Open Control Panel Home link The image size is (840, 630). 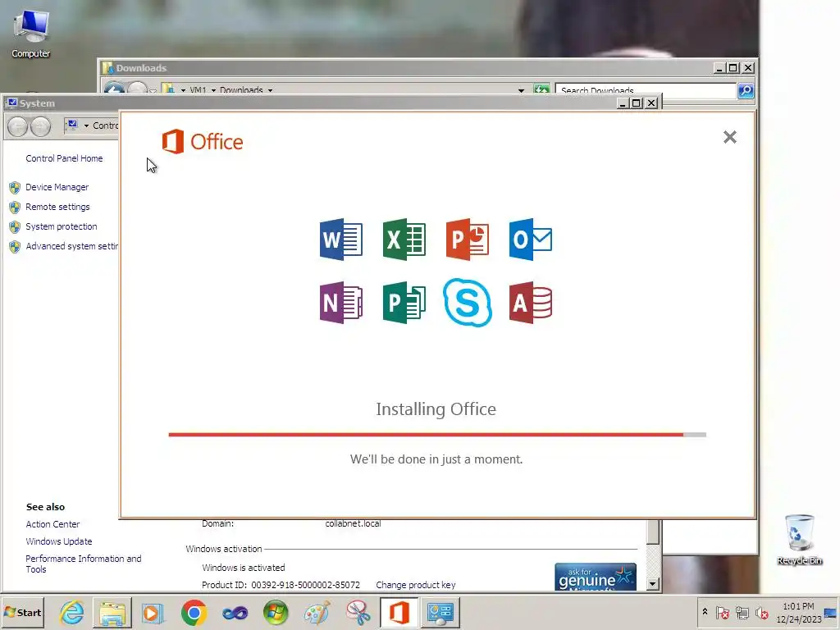coord(64,158)
